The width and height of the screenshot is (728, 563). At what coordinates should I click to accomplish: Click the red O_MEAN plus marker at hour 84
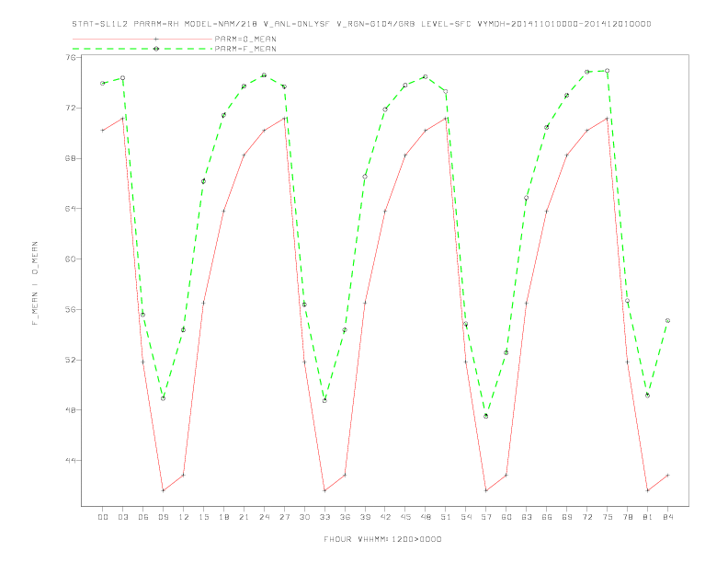[x=667, y=476]
